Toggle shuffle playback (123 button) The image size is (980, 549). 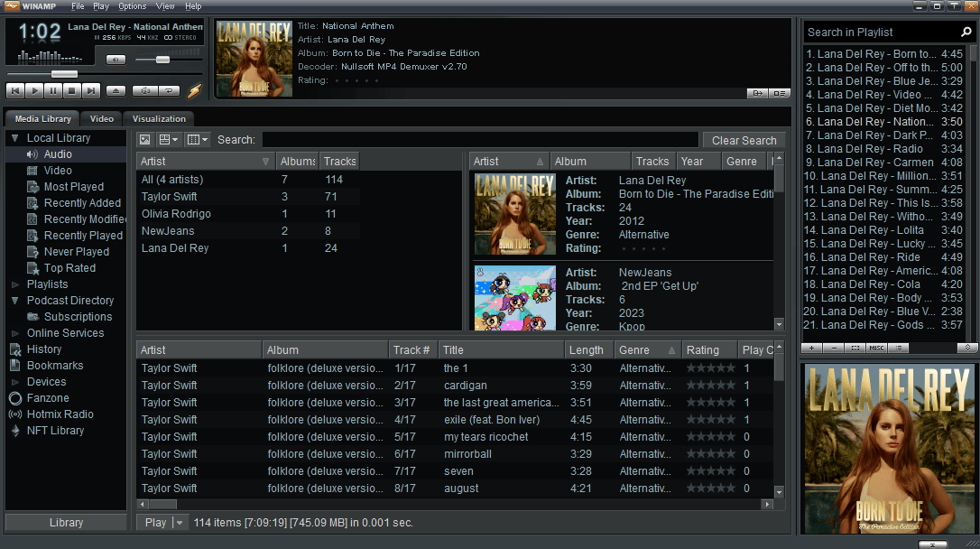pos(145,90)
